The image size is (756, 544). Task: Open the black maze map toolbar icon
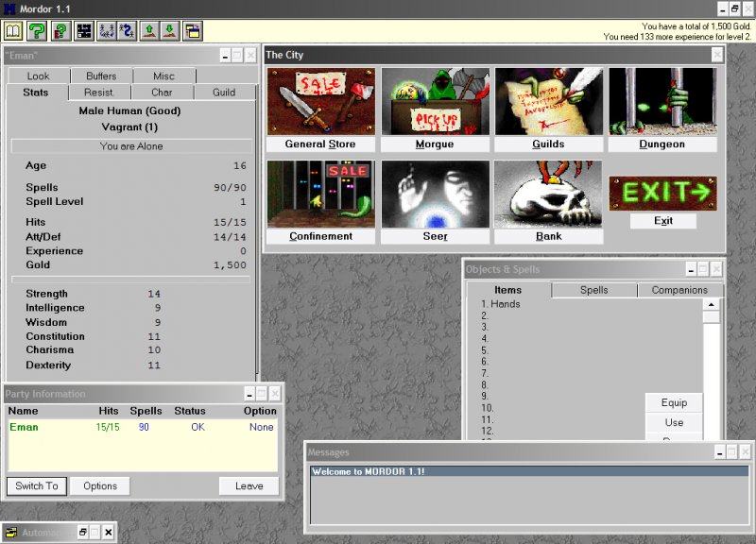84,31
